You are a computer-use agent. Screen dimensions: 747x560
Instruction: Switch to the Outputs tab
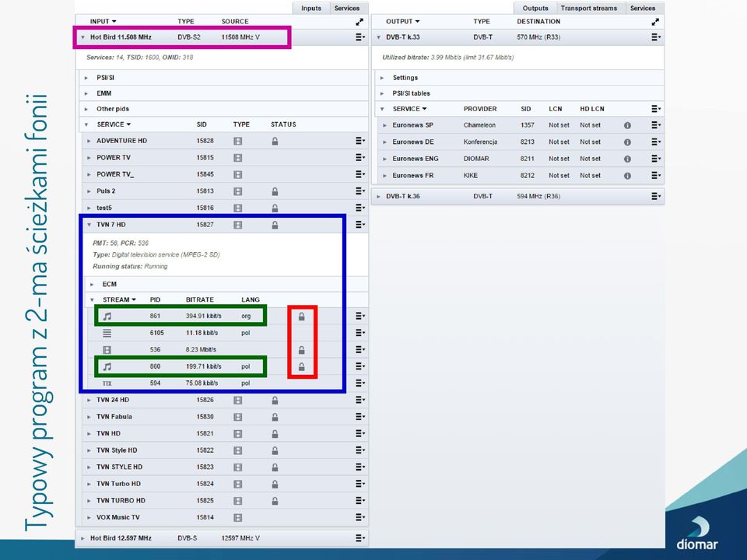[x=535, y=8]
